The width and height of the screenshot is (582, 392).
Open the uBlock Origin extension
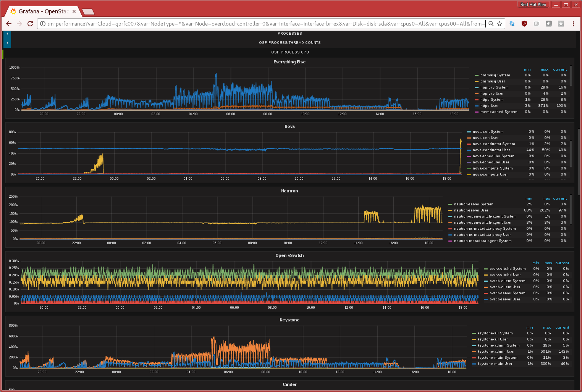524,24
